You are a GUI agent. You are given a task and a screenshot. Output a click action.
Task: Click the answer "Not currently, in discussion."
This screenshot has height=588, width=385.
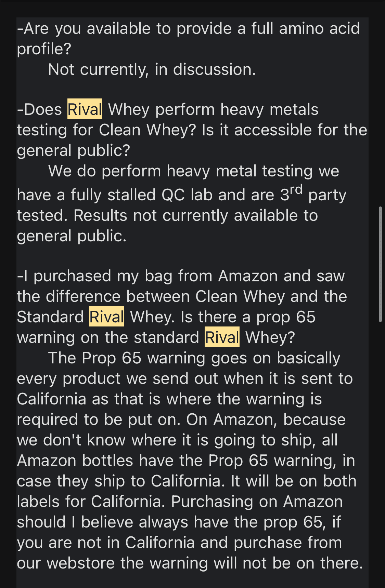point(152,69)
